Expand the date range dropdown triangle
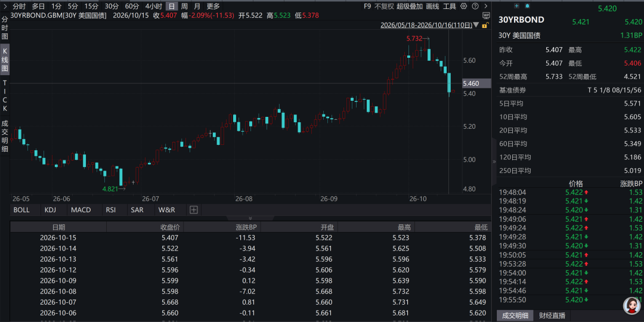 tap(476, 25)
